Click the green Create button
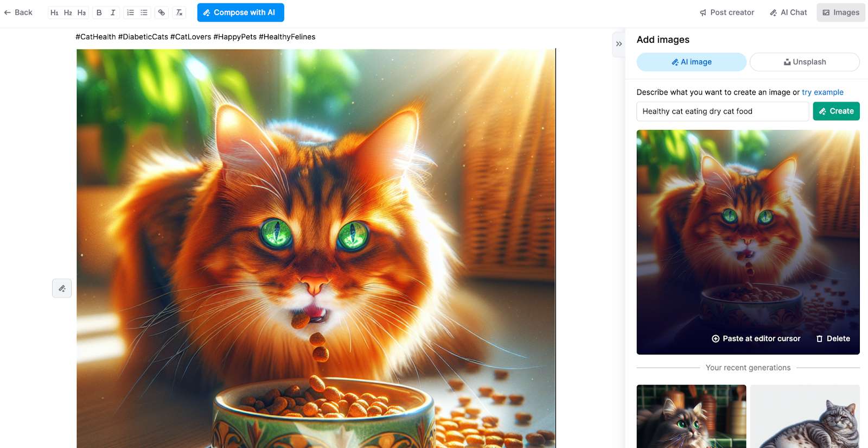The image size is (868, 448). pos(836,111)
